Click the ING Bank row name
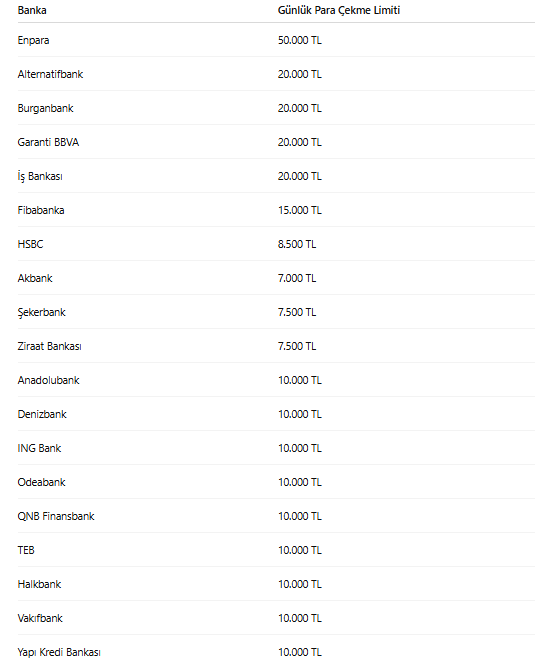This screenshot has height=666, width=535. point(39,448)
